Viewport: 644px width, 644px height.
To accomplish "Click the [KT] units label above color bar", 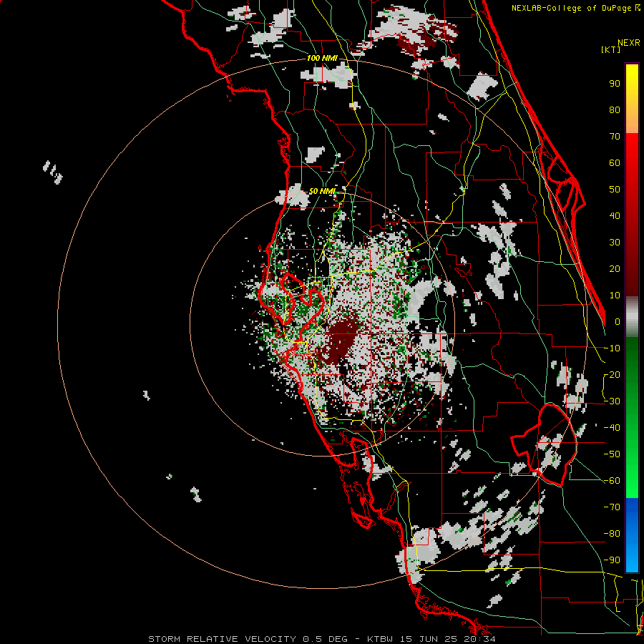I will coord(610,49).
